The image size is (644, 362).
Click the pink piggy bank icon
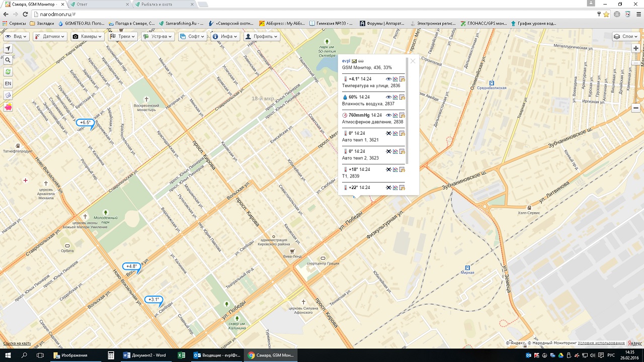pyautogui.click(x=8, y=107)
